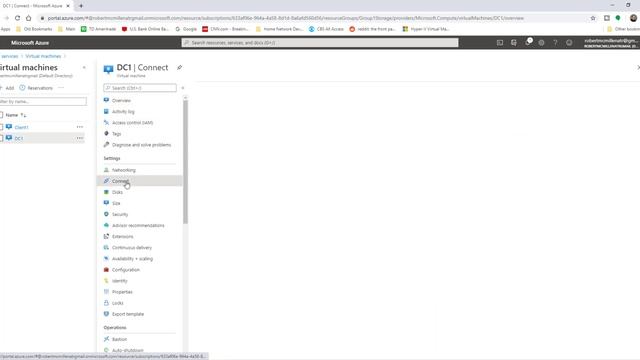Open the feedback smiley icon
Image resolution: width=640 pixels, height=360 pixels.
(x=569, y=42)
